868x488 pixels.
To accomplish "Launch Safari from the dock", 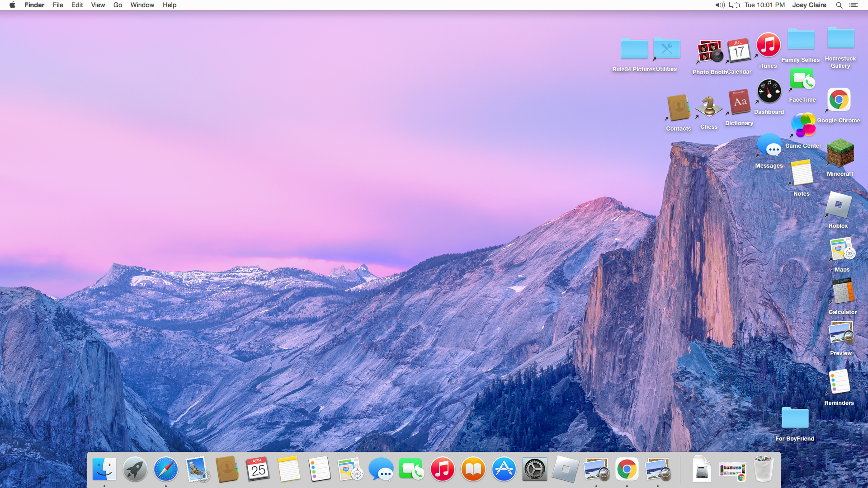I will [165, 469].
